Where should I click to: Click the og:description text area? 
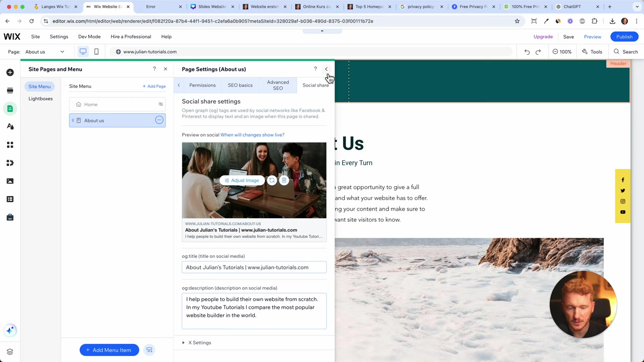coord(254,311)
